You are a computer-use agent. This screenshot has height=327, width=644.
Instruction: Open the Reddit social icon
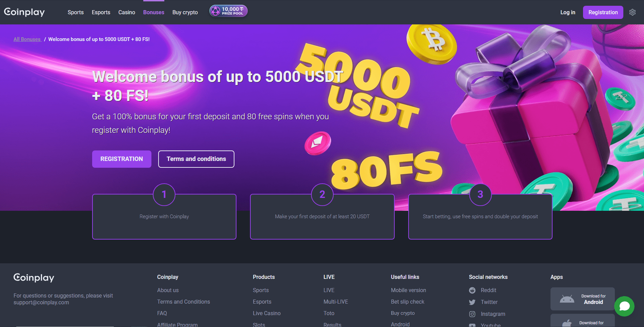472,290
